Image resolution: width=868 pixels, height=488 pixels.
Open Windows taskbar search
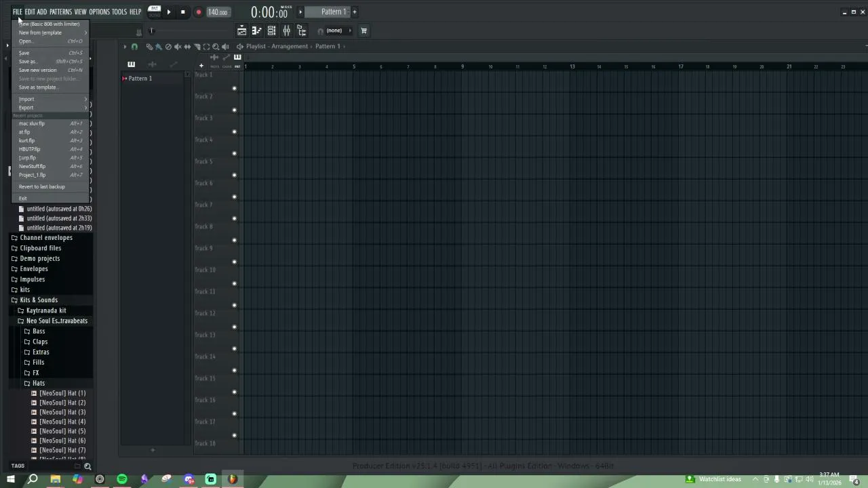click(33, 479)
